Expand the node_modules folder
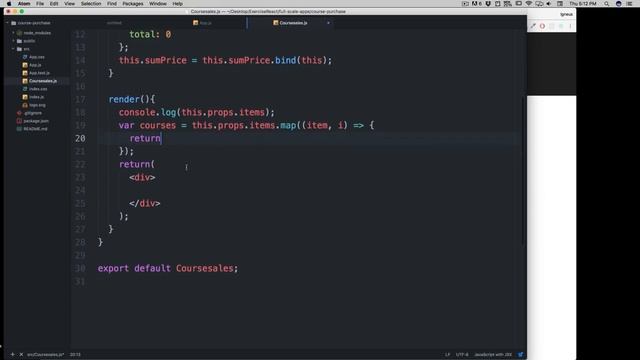 [13, 33]
